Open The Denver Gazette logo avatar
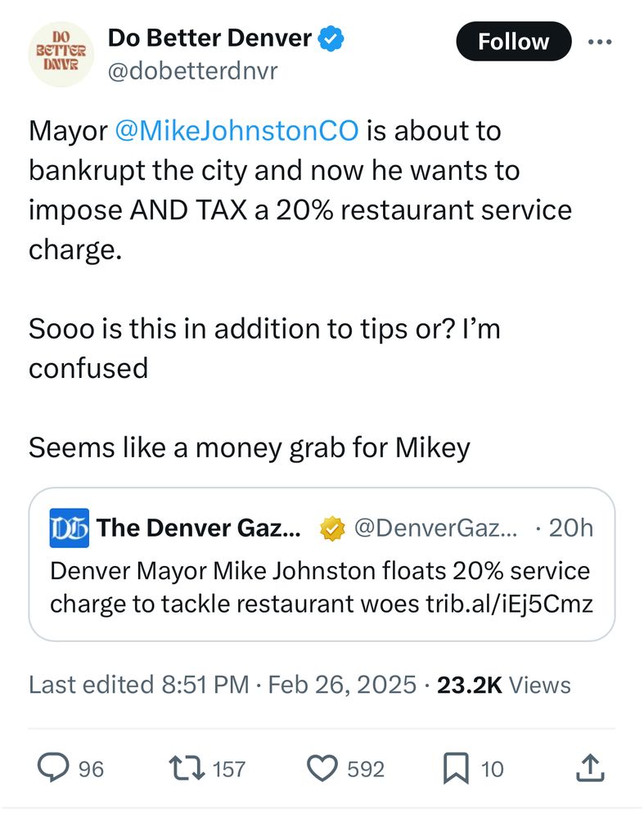The width and height of the screenshot is (644, 818). 70,528
